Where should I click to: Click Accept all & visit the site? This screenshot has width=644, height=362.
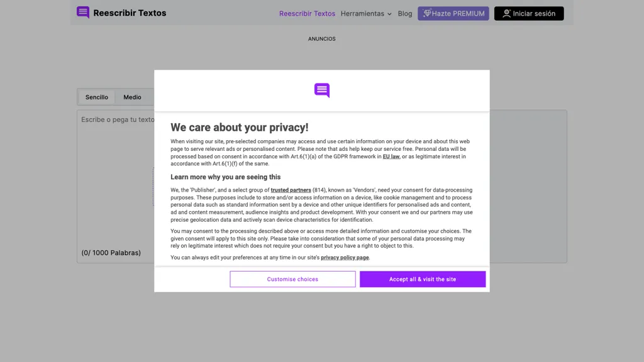click(x=422, y=278)
